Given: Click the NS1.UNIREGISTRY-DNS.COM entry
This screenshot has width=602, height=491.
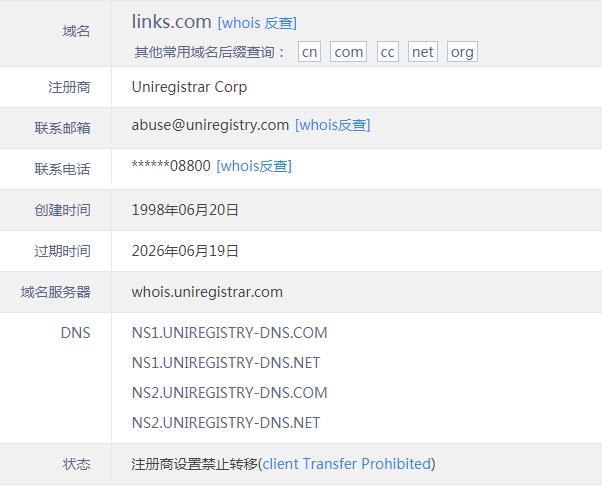Looking at the screenshot, I should (x=229, y=333).
